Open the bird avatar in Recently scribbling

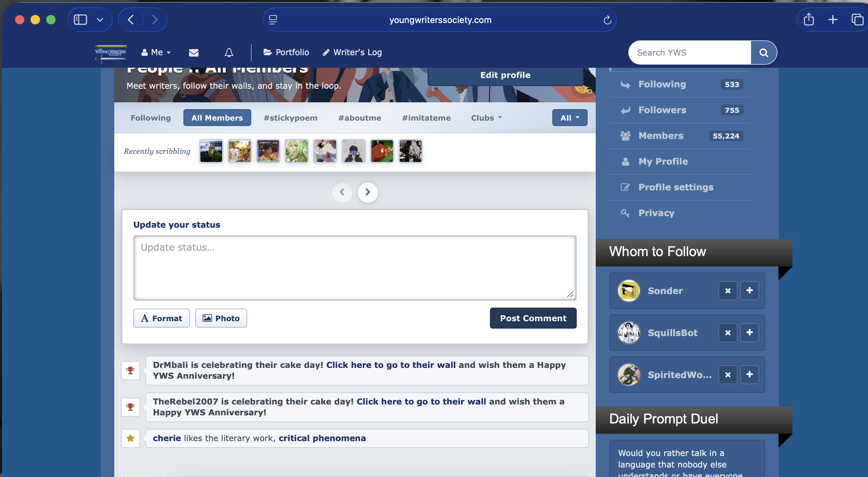click(x=211, y=151)
